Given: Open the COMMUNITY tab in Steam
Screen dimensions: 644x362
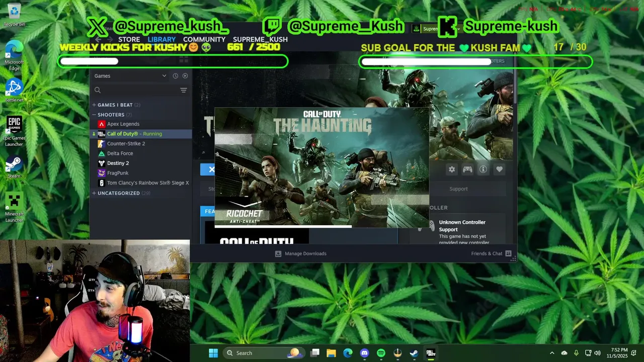Looking at the screenshot, I should (204, 39).
